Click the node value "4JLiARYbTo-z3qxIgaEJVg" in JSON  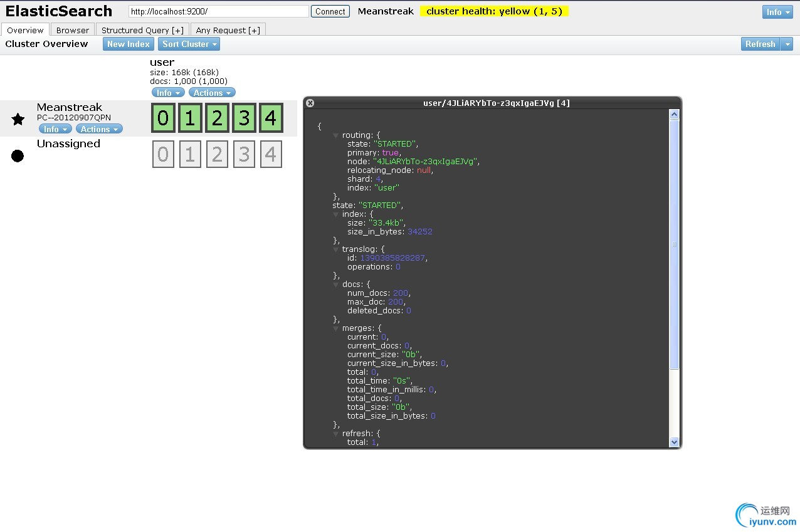[x=426, y=162]
